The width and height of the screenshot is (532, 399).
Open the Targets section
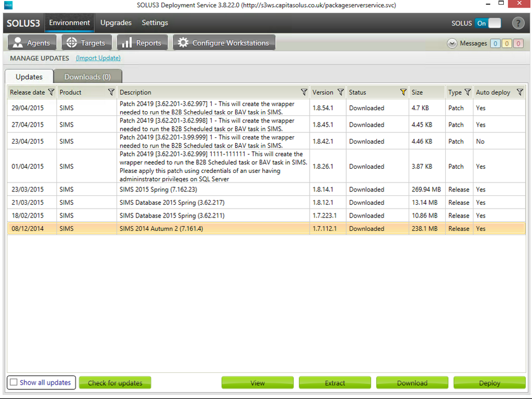coord(87,43)
